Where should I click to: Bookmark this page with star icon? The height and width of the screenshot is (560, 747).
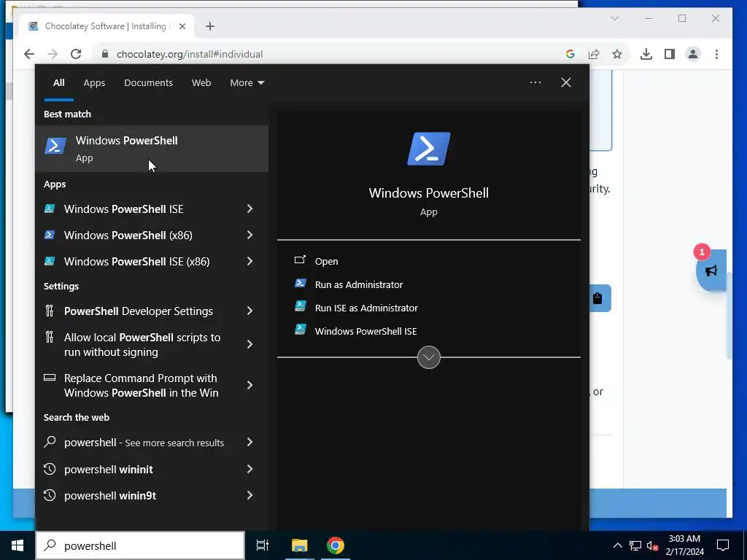point(617,54)
